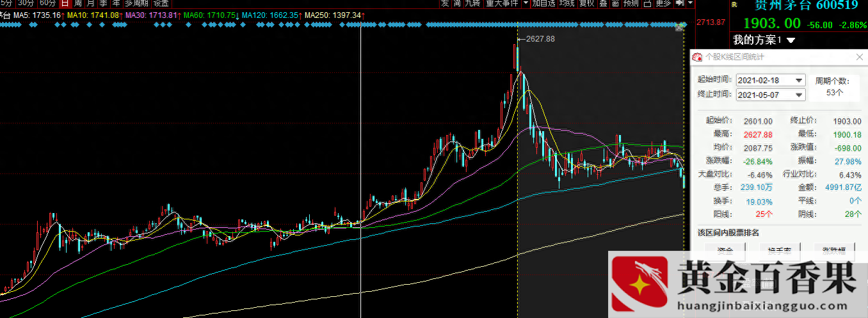Switch to the 30分 period tab
Image resolution: width=868 pixels, height=318 pixels.
pyautogui.click(x=26, y=3)
